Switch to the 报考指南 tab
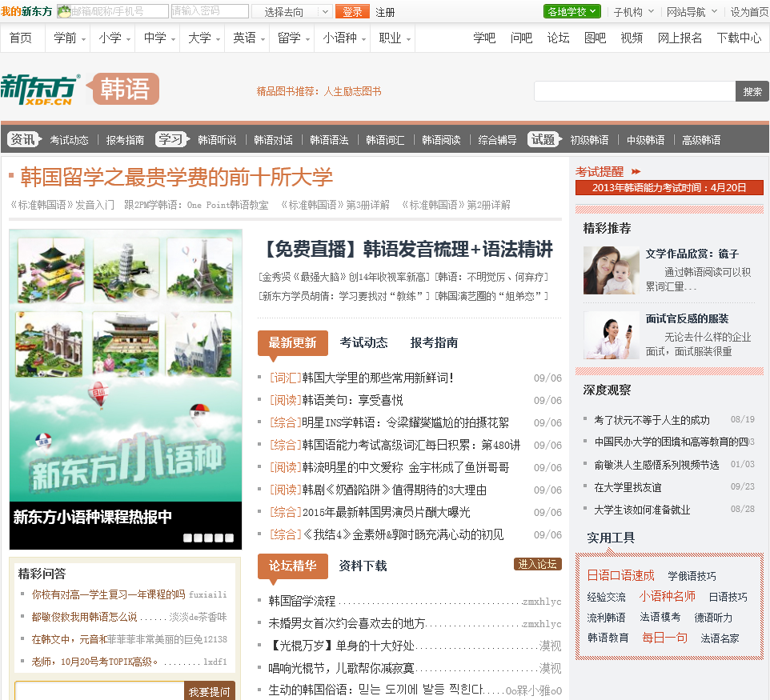 pos(434,342)
